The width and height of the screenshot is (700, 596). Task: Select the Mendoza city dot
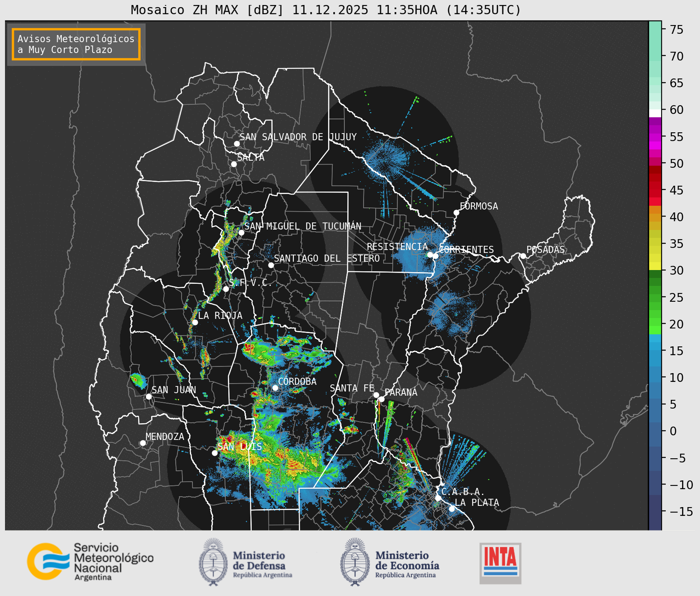click(143, 443)
